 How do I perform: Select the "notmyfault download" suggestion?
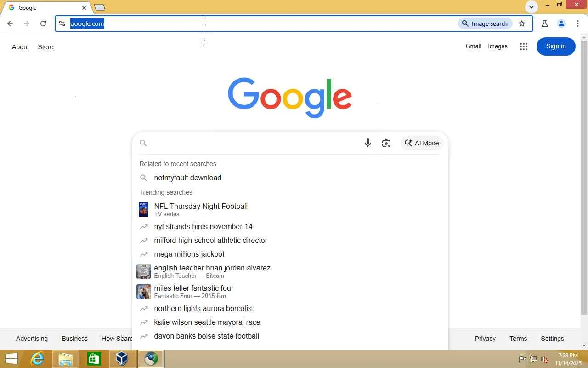pyautogui.click(x=290, y=178)
